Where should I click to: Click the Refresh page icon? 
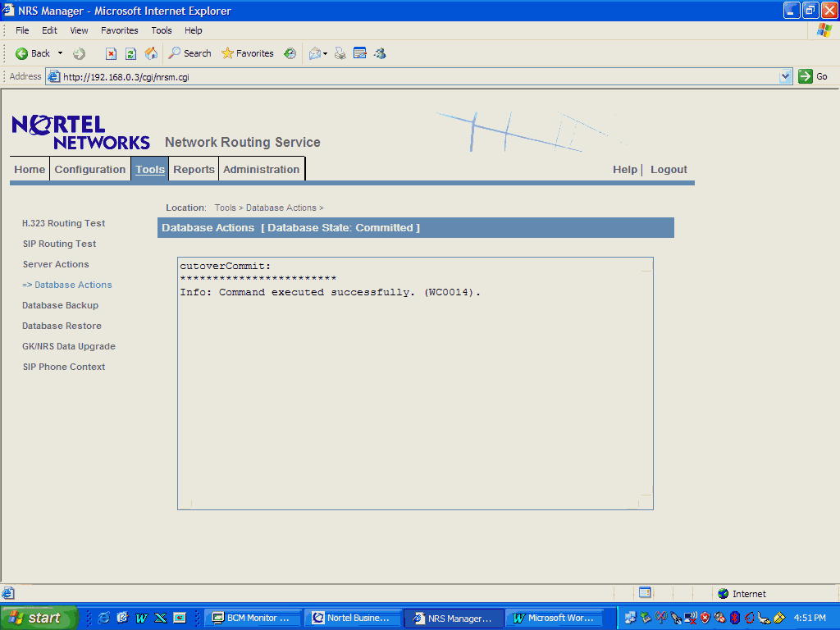tap(130, 53)
